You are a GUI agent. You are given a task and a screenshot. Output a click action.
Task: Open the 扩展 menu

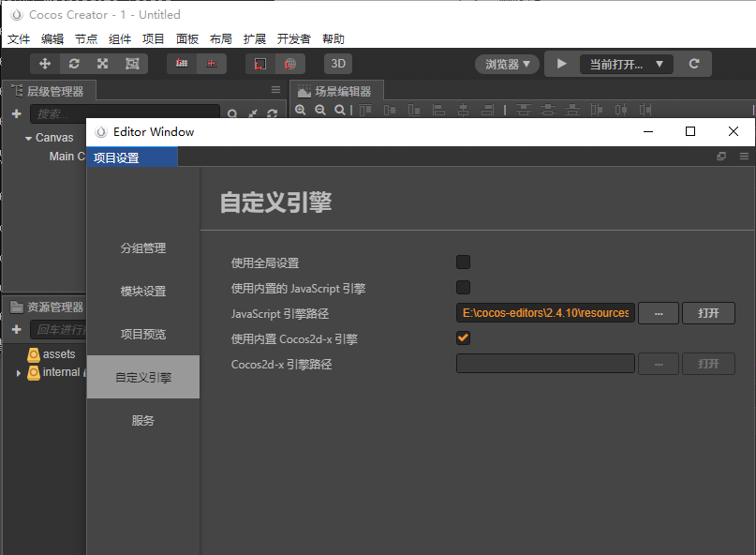[255, 39]
